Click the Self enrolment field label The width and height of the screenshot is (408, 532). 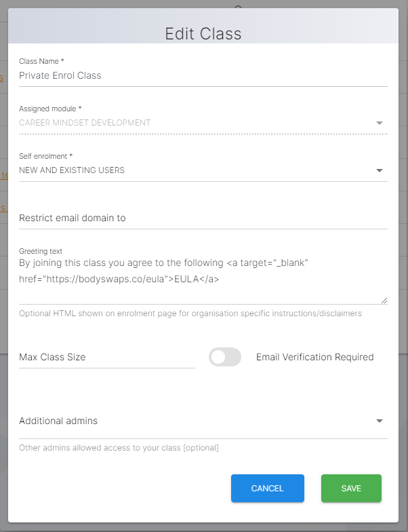point(45,156)
